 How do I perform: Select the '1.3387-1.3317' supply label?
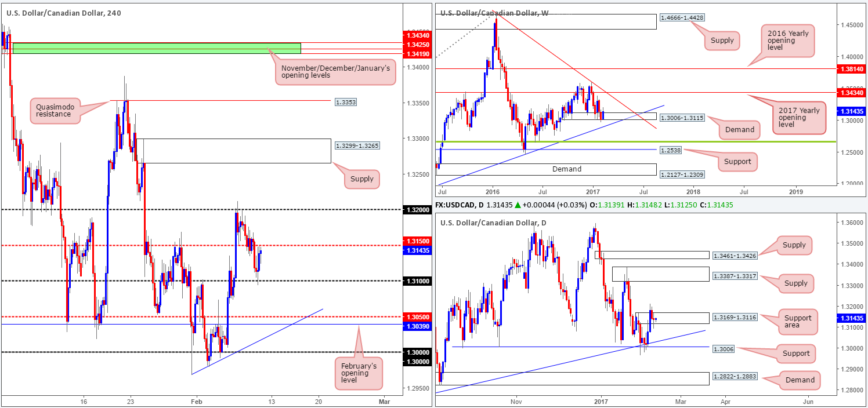(x=735, y=276)
